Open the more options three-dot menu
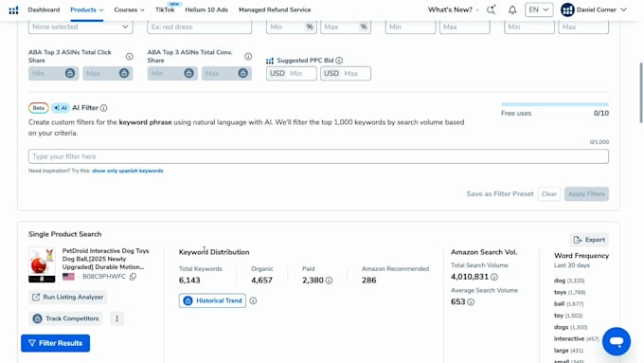This screenshot has width=644, height=363. [117, 318]
